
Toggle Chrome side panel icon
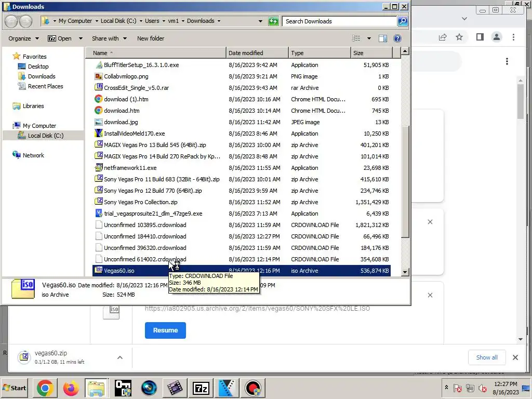tap(480, 37)
